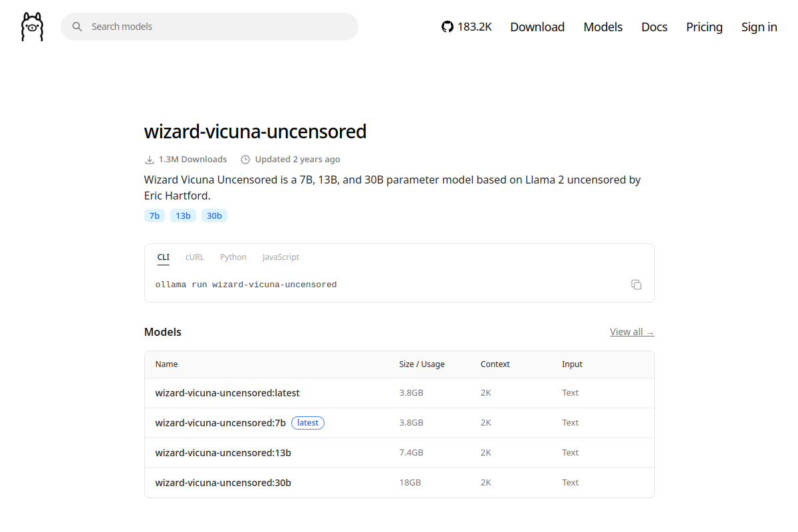Open wizard-vicuna-uncensored:13b model
The height and width of the screenshot is (532, 798).
(223, 453)
